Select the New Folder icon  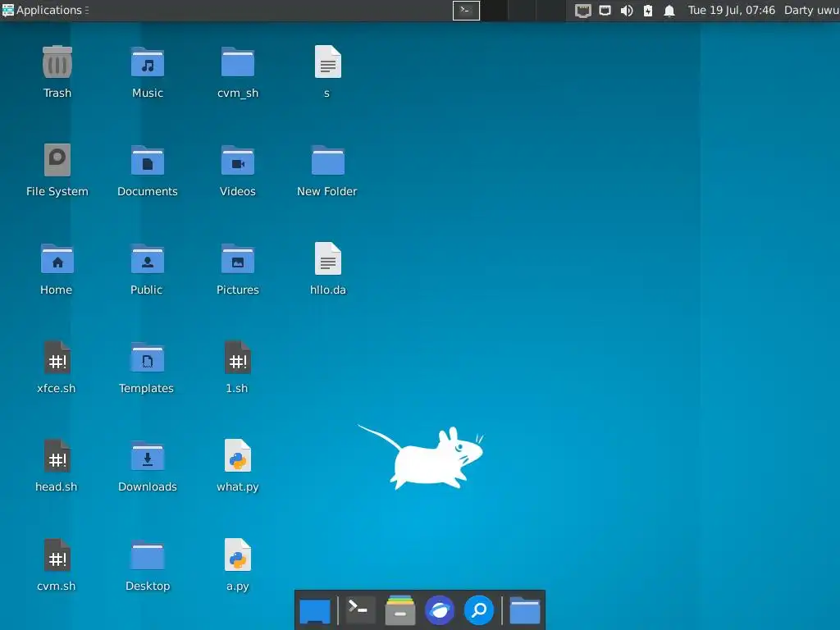[x=328, y=160]
